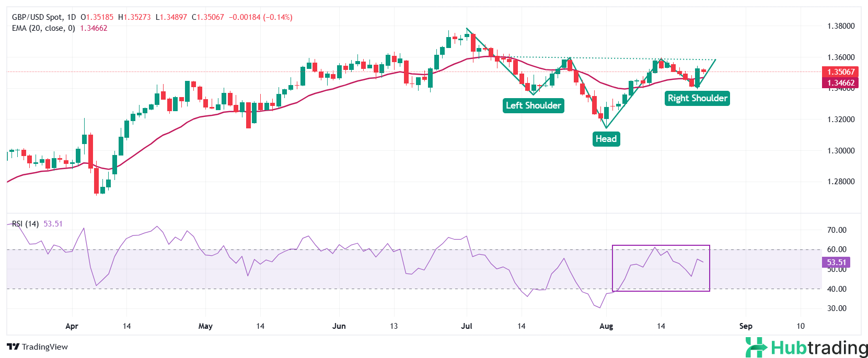Click the Jul date on the time axis
Viewport: 868px width, 358px height.
(466, 326)
